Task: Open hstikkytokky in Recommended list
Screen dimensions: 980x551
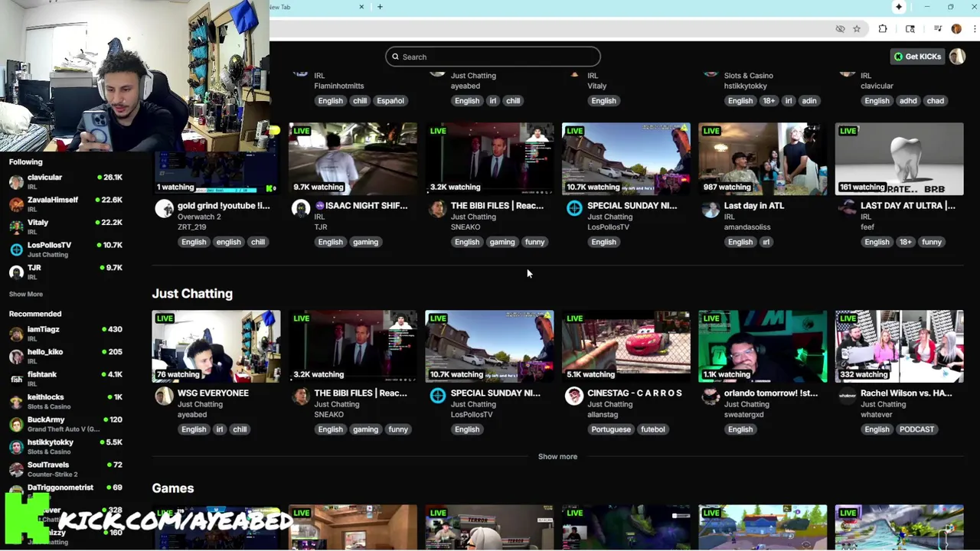Action: pos(66,446)
